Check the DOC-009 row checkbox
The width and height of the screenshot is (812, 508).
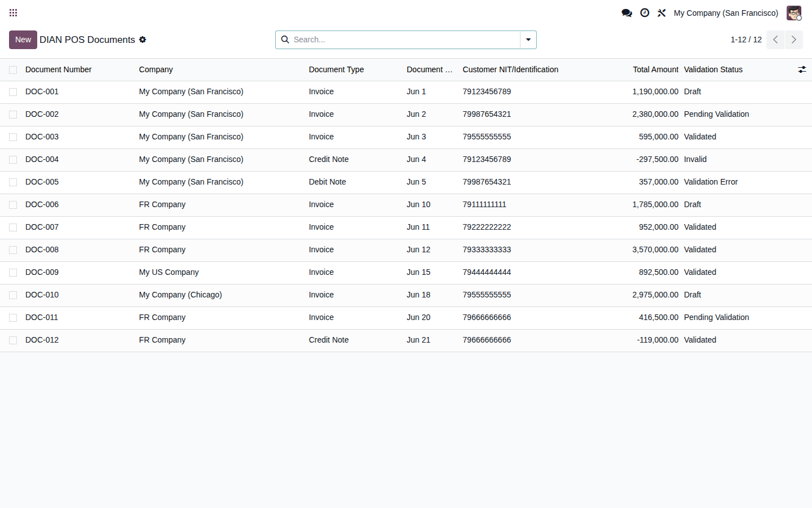point(13,273)
